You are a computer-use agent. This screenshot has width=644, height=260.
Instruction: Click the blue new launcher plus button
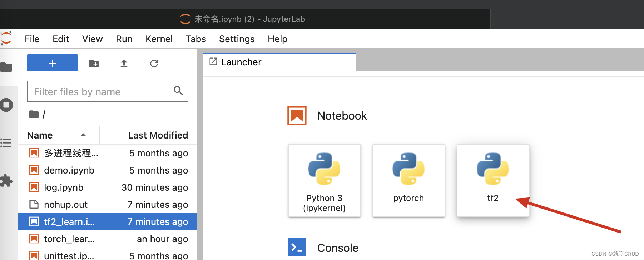pyautogui.click(x=53, y=63)
